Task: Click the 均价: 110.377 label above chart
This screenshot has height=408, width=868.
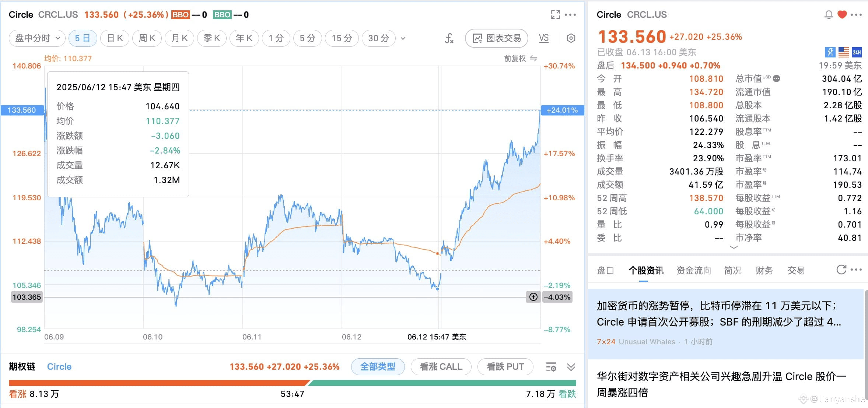Action: tap(68, 59)
